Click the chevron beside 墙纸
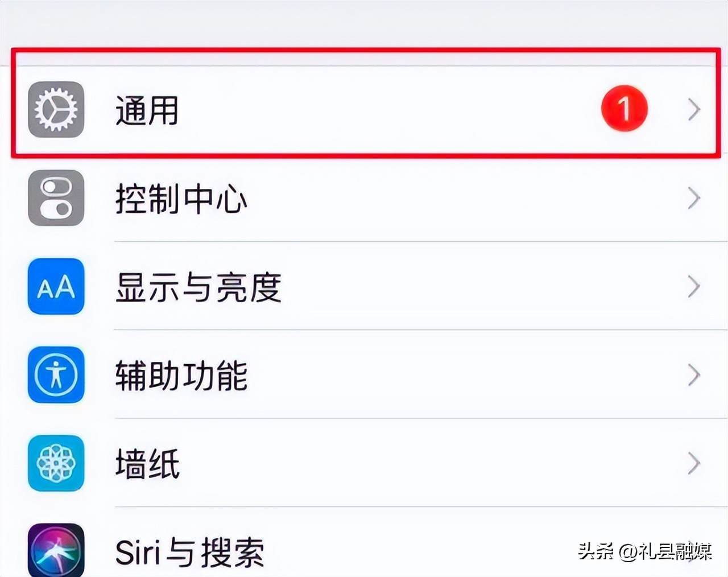Viewport: 728px width, 577px height. point(693,464)
